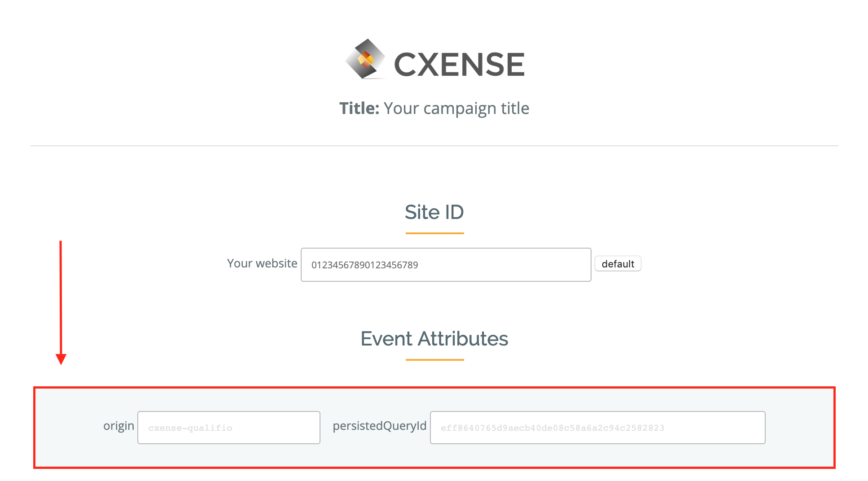Click the persistedQueryId field label

pos(380,426)
